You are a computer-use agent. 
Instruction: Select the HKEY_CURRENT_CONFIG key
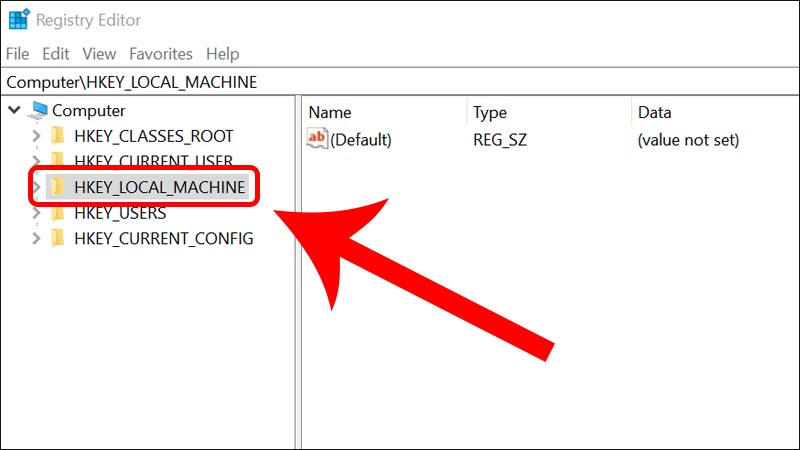click(164, 238)
